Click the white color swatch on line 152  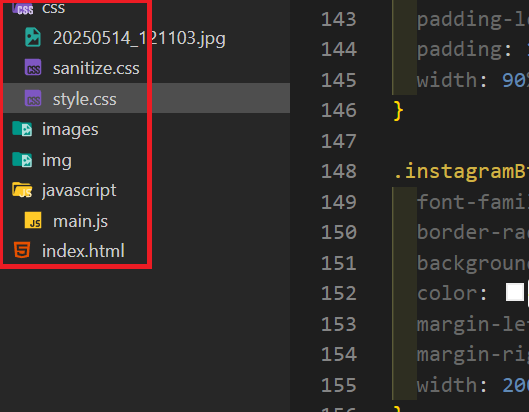tap(515, 292)
